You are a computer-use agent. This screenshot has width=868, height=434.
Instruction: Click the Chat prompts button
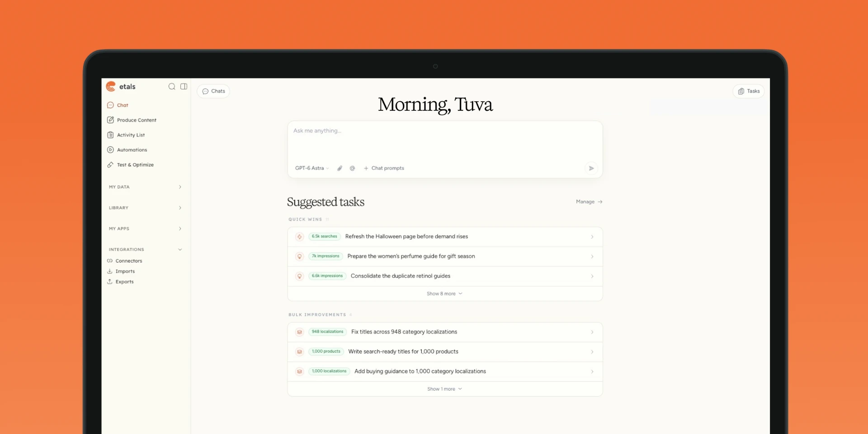point(384,168)
